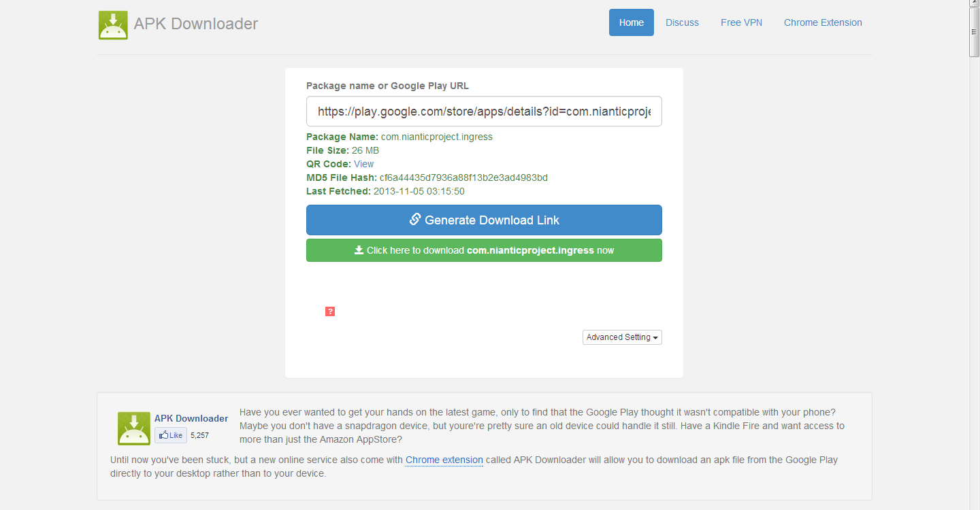Follow the inline Chrome extension link
Screen dimensions: 980x510
click(x=444, y=460)
